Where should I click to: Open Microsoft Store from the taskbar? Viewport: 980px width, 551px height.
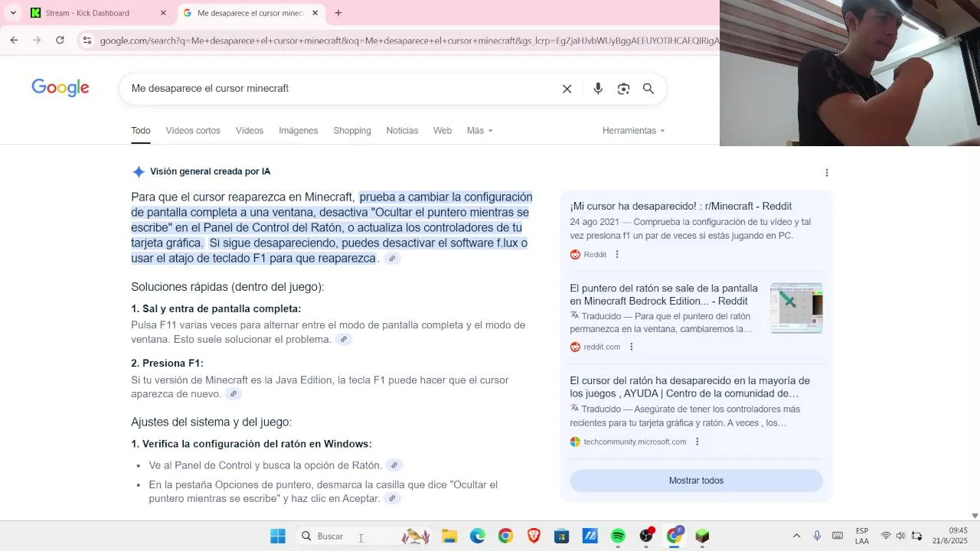tap(562, 536)
